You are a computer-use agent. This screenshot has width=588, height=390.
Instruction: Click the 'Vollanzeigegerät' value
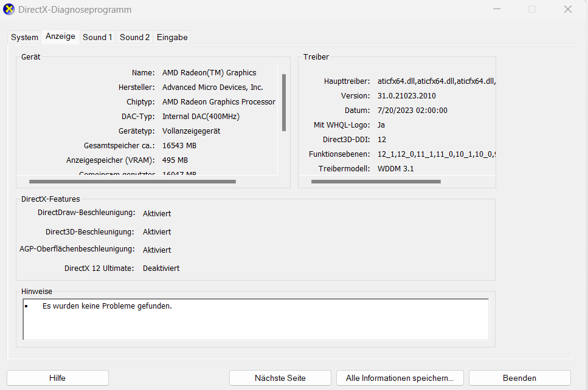[192, 131]
